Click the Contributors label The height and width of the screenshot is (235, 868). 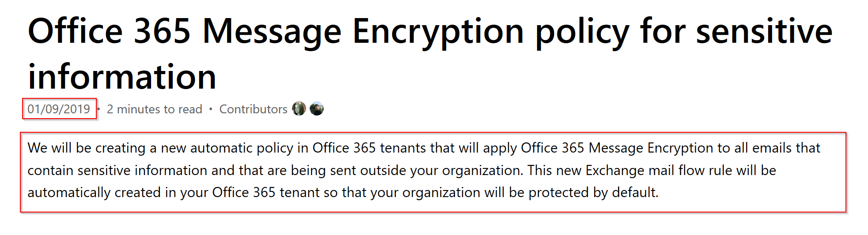253,109
